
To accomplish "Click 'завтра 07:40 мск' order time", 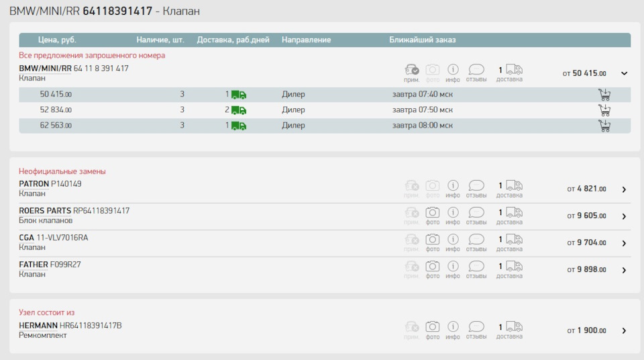I will (422, 94).
